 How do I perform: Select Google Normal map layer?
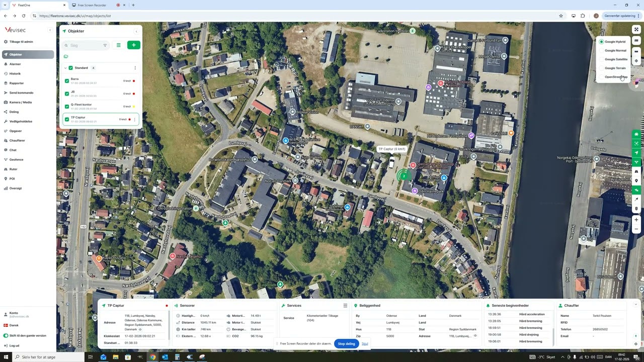[x=613, y=50]
